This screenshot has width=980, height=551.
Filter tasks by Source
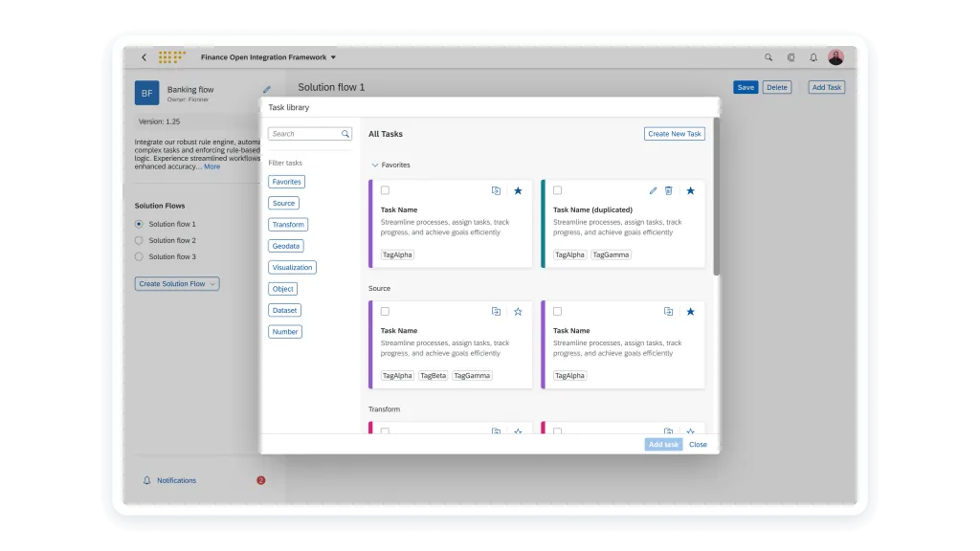(283, 203)
